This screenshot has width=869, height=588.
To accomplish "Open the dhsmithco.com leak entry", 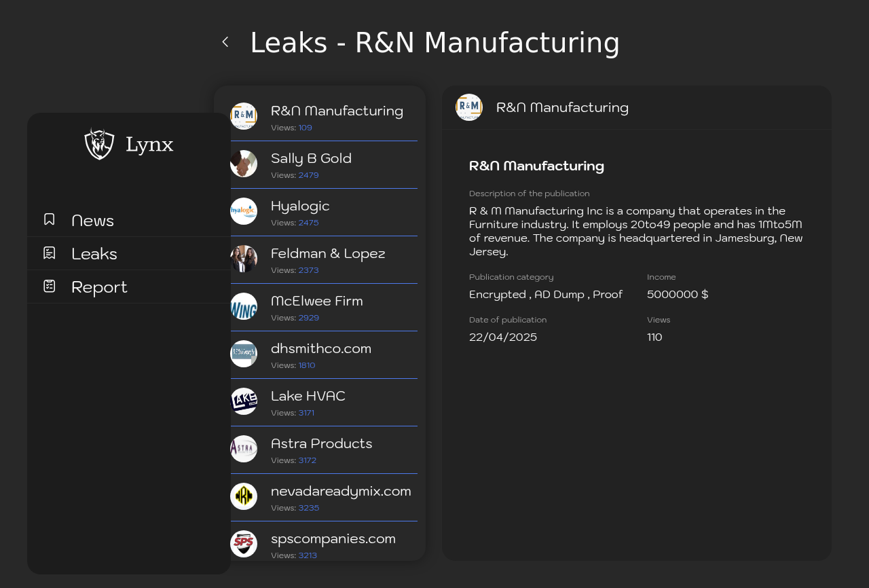I will click(x=324, y=355).
